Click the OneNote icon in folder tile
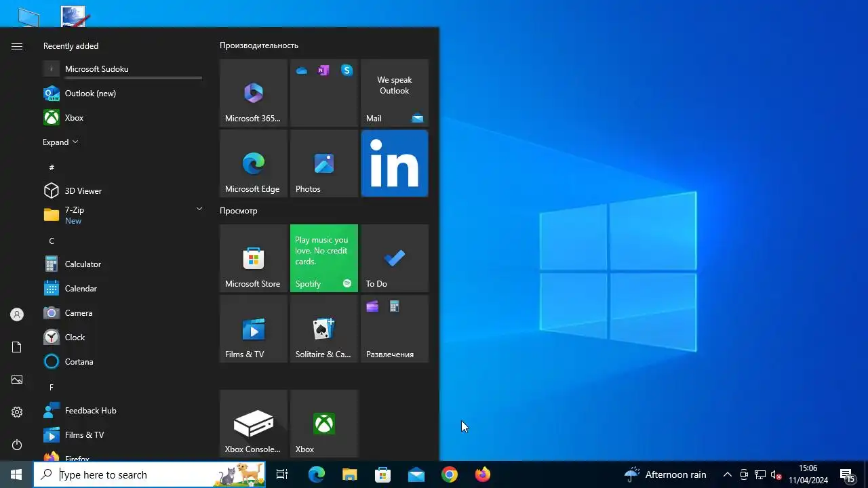 click(x=323, y=70)
